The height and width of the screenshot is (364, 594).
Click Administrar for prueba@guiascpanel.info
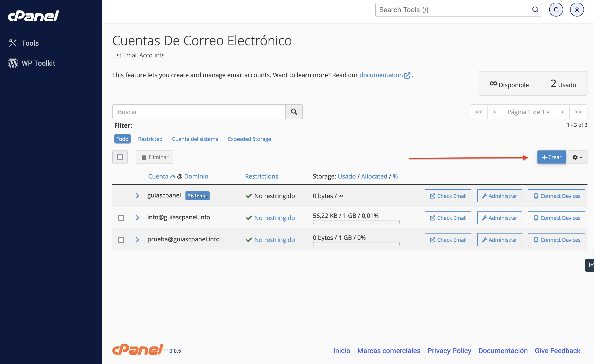(499, 240)
